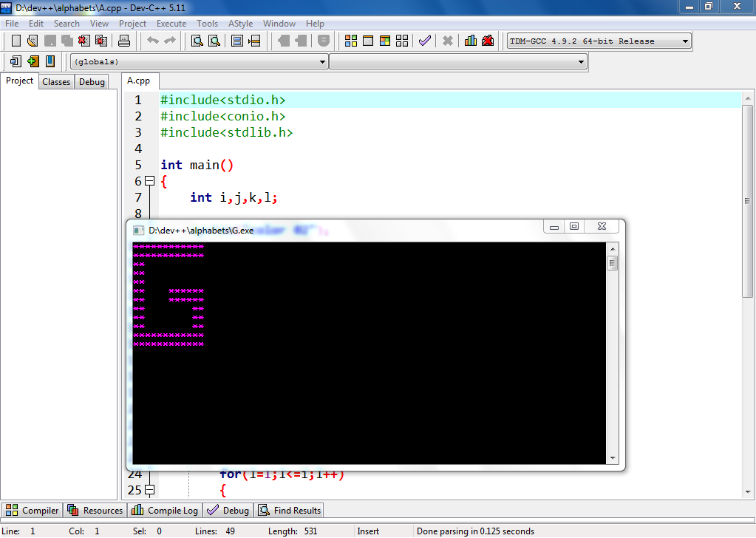This screenshot has width=756, height=538.
Task: Expand the (globals) class browser dropdown
Action: point(324,61)
